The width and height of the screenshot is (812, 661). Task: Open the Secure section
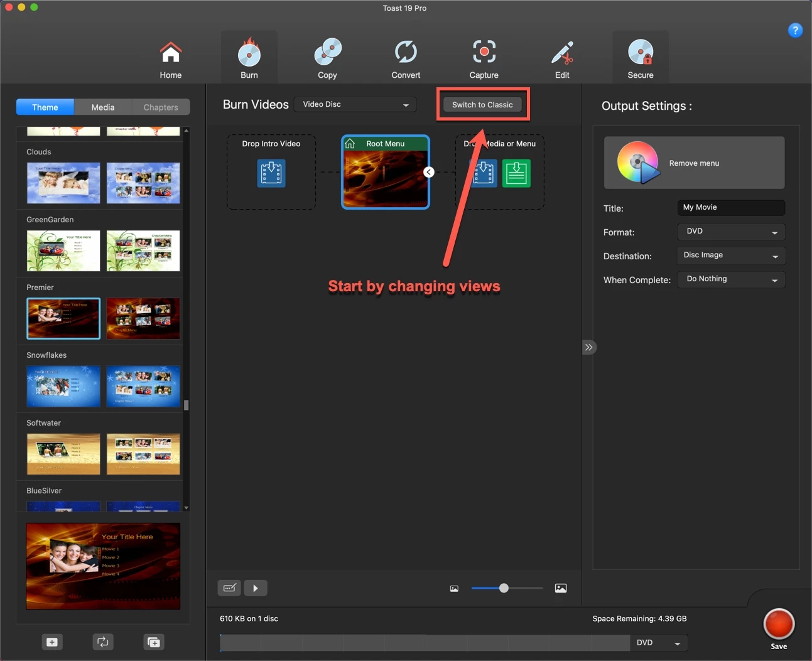[641, 58]
